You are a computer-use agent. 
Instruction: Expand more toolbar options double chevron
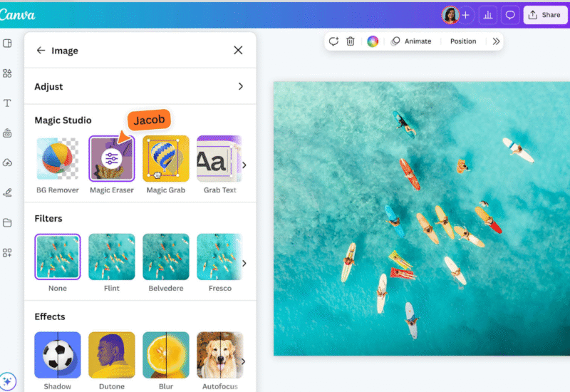[x=496, y=41]
